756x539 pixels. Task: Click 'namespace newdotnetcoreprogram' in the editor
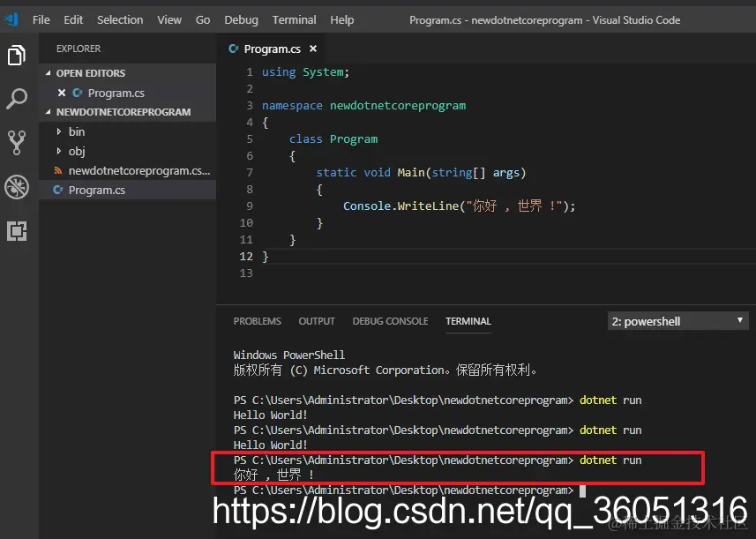click(x=364, y=106)
